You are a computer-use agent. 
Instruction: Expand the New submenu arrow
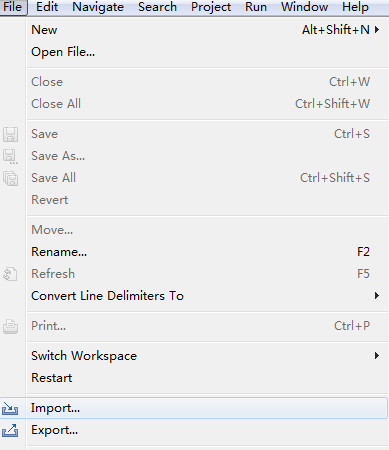[x=377, y=30]
